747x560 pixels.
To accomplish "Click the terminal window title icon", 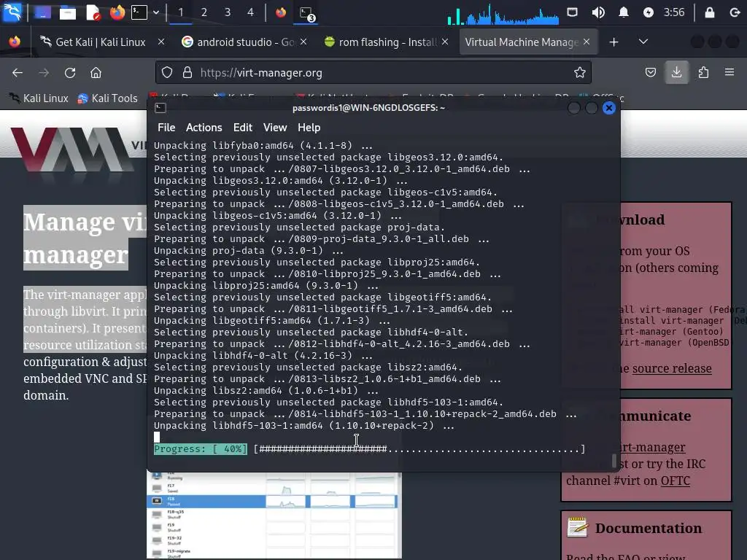I will [x=160, y=108].
